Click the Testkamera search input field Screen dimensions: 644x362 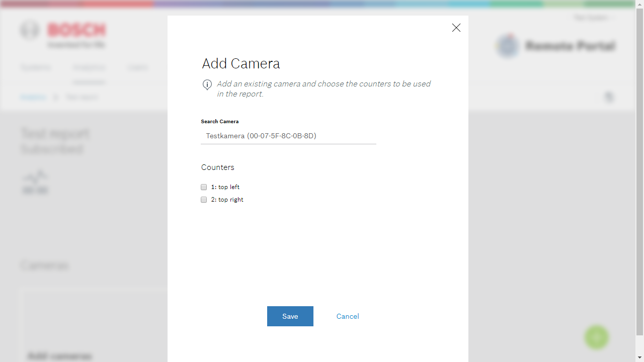click(288, 136)
